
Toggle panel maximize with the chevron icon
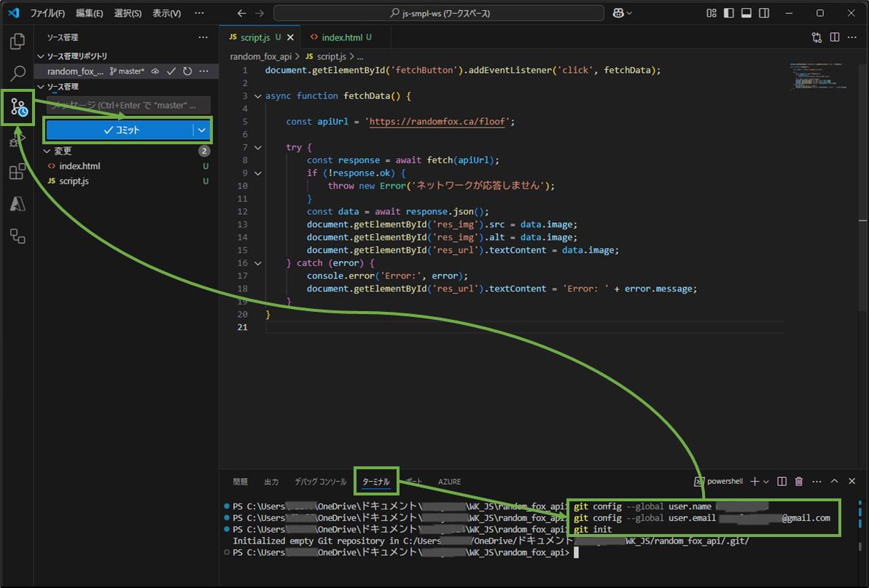point(834,481)
